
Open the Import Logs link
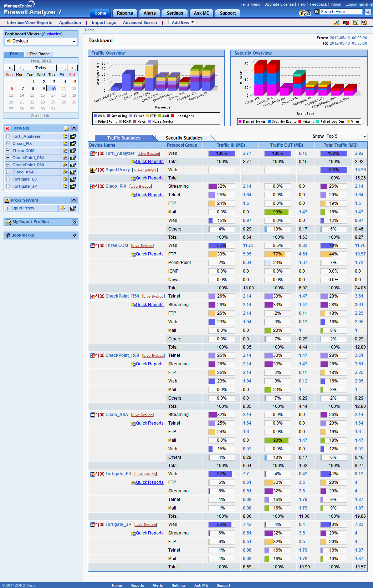[104, 22]
